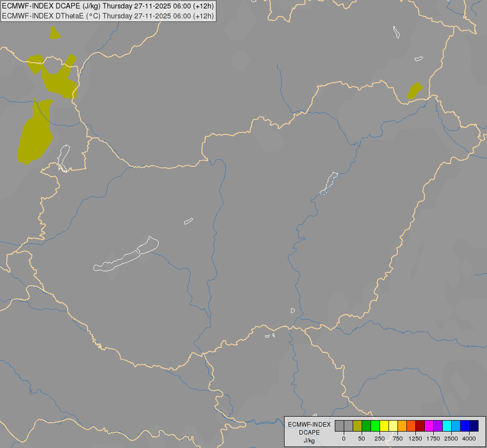Viewport: 487px width, 448px height.
Task: Click the J/kg unit label in legend
Action: (x=309, y=441)
